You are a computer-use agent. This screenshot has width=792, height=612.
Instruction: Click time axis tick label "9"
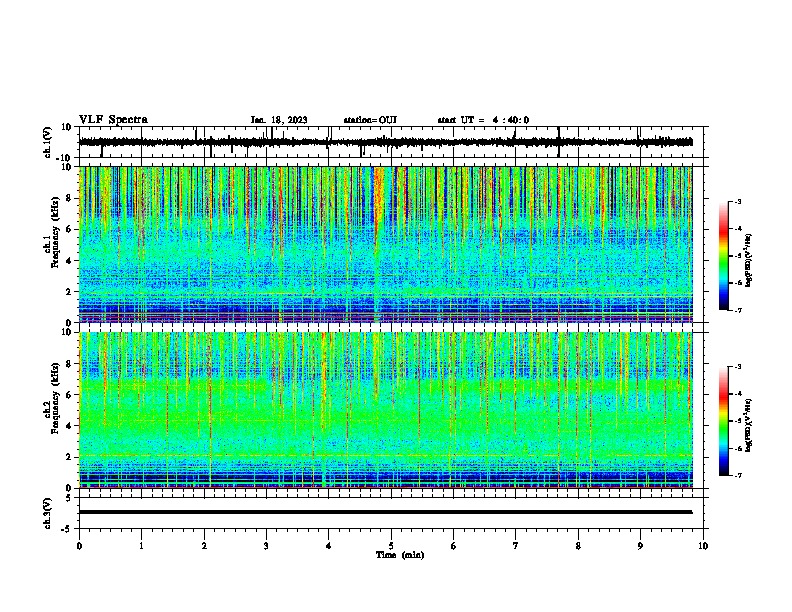click(640, 546)
